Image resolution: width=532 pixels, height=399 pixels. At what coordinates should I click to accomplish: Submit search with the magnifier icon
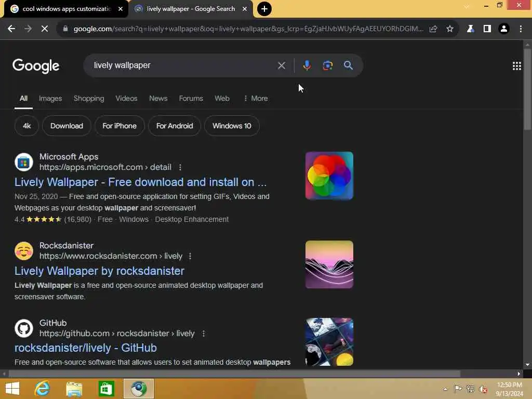click(348, 65)
